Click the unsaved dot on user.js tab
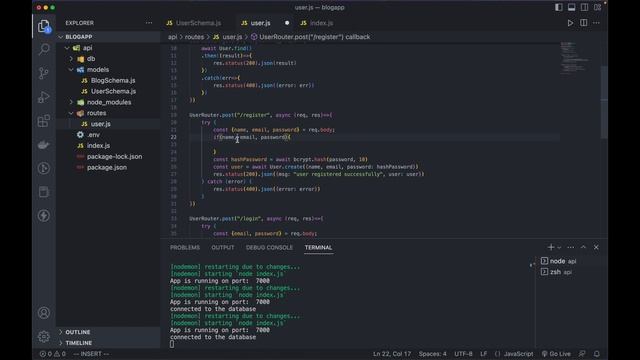This screenshot has width=640, height=360. click(x=287, y=23)
